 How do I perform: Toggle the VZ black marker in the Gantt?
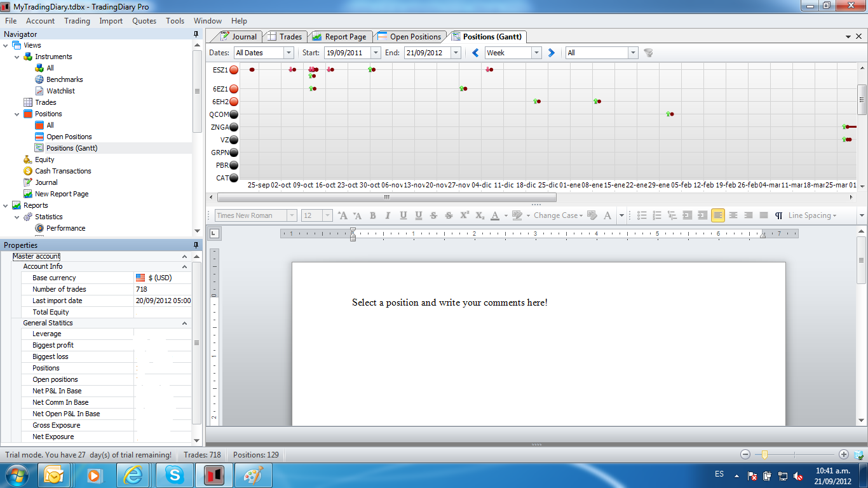tap(234, 140)
